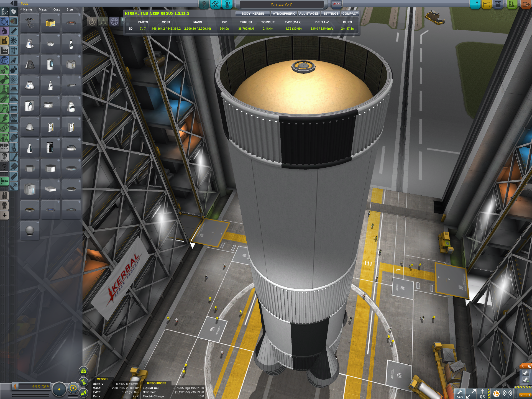Click the orange gear toolbar icon
Screen dimensions: 532x399
coord(496,393)
